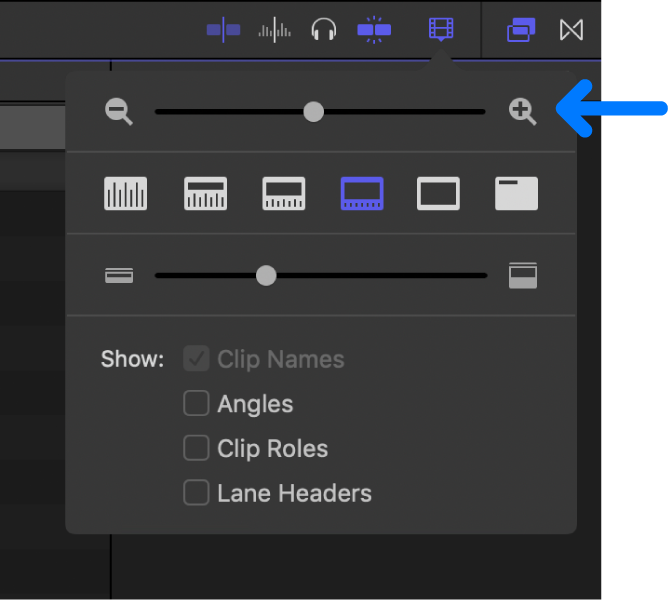Open the Effects browser icon

point(521,30)
